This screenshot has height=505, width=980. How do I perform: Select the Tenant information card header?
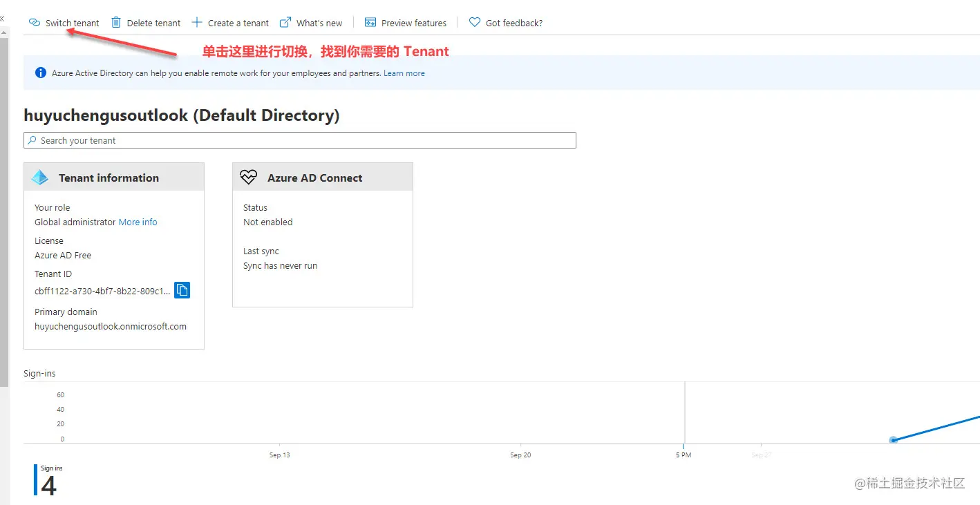114,177
